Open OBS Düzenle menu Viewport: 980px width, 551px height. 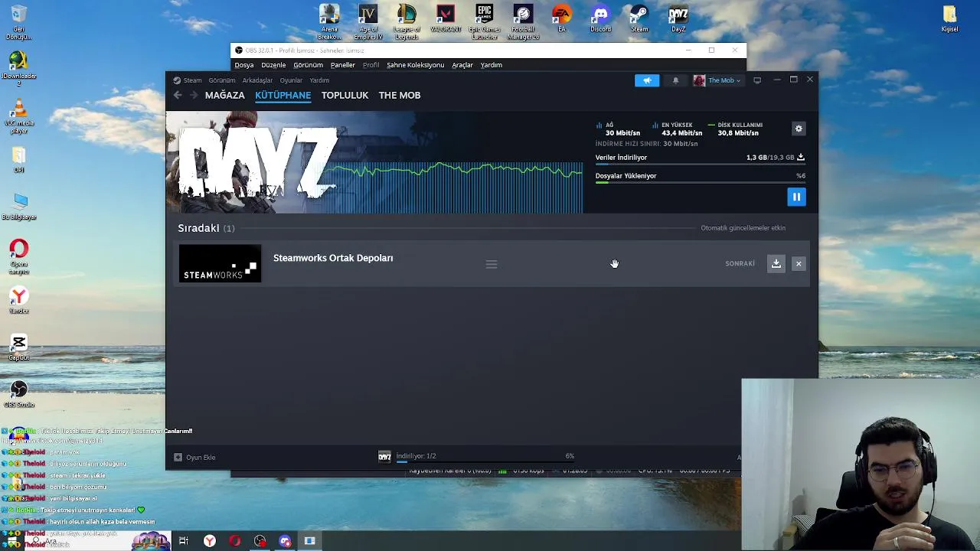(273, 65)
